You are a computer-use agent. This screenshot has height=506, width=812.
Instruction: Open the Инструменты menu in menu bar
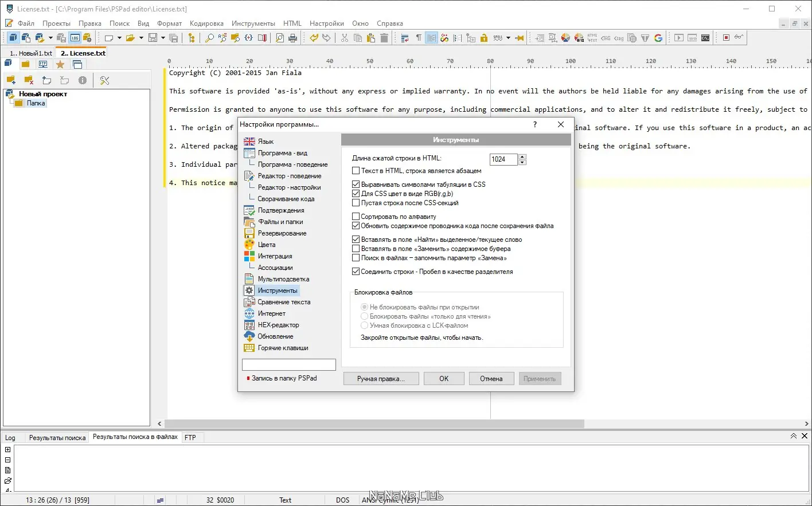(253, 23)
